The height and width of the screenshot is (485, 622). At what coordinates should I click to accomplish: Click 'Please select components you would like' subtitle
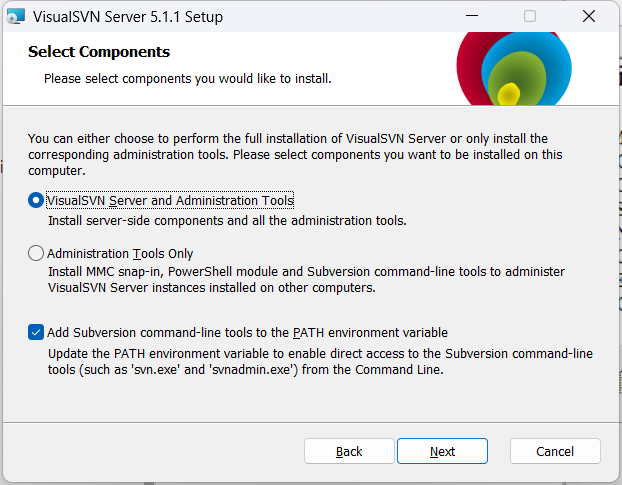(187, 78)
